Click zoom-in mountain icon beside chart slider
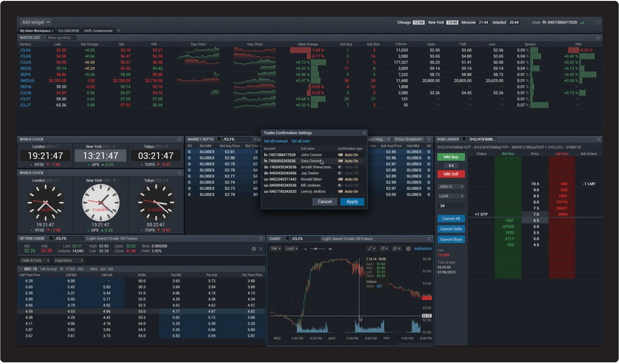The width and height of the screenshot is (619, 364). [x=330, y=249]
